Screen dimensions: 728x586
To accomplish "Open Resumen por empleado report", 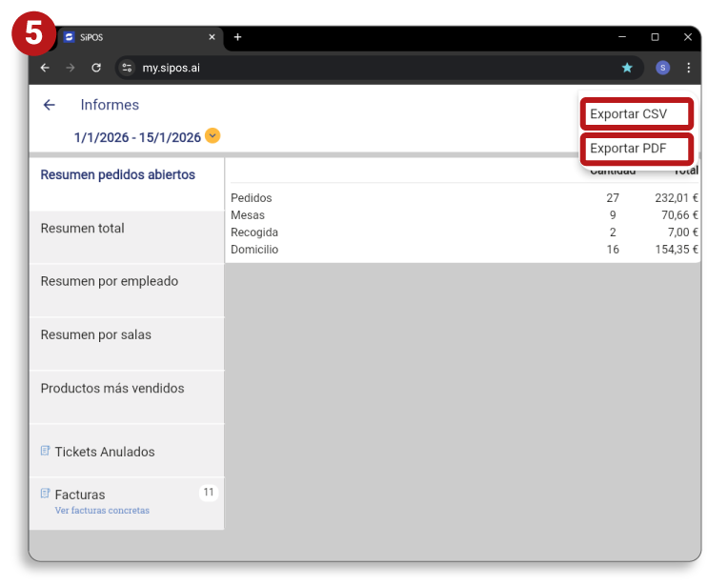I will point(110,282).
